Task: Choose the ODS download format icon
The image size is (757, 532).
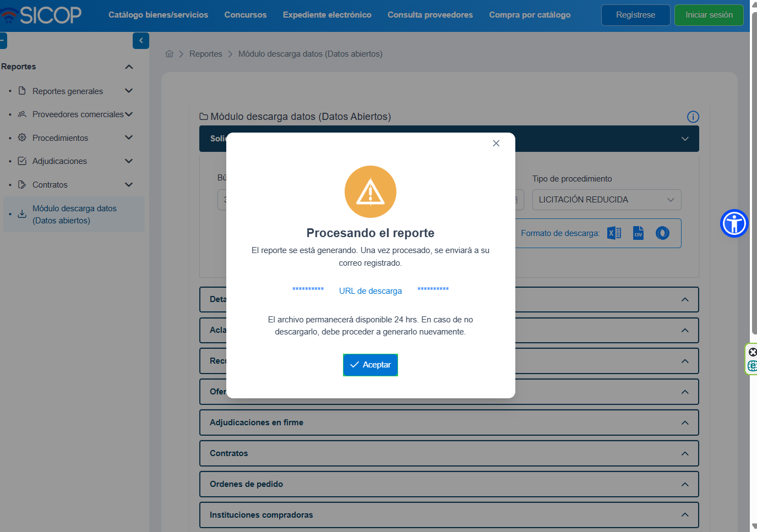Action: click(662, 233)
